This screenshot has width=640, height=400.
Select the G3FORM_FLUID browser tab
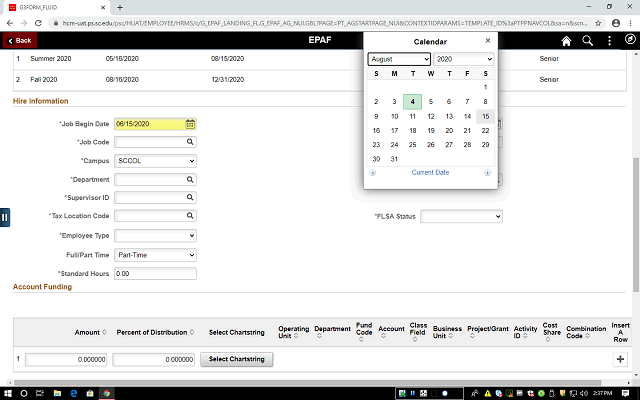[x=57, y=7]
